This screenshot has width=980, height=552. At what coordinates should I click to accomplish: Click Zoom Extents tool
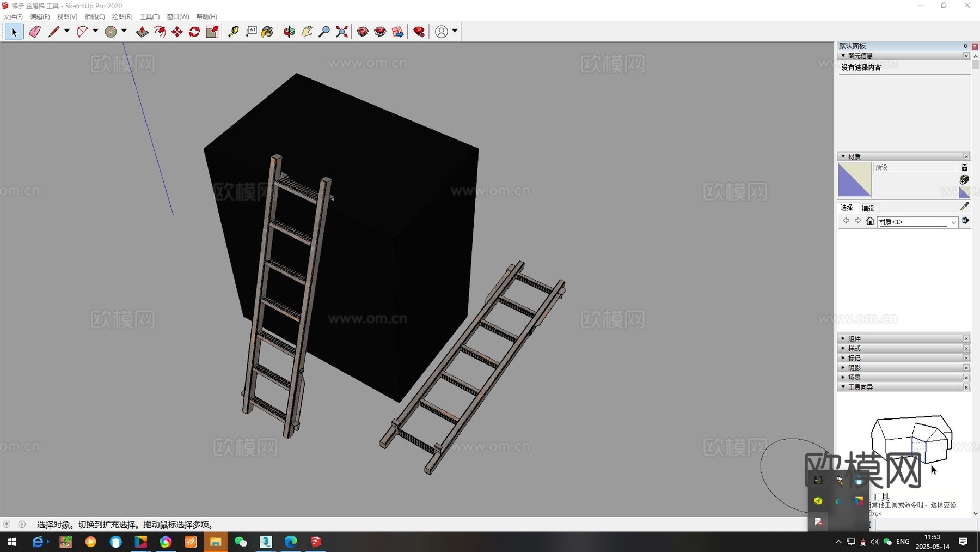point(342,32)
